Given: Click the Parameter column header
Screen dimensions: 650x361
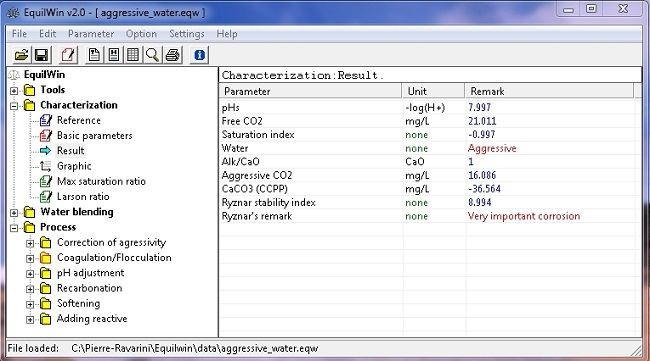Looking at the screenshot, I should pyautogui.click(x=310, y=91).
